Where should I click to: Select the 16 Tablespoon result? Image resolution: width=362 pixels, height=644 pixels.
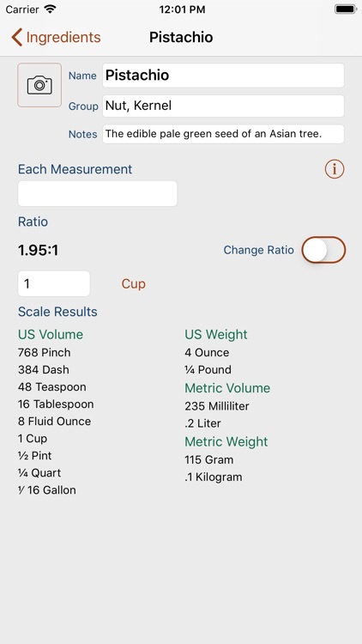[x=56, y=404]
